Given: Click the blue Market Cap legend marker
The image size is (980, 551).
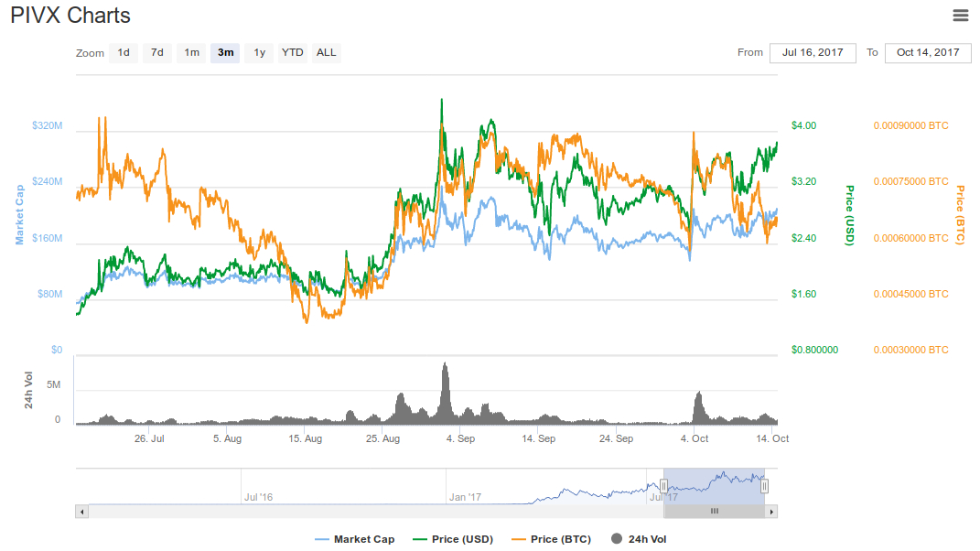Looking at the screenshot, I should tap(322, 539).
